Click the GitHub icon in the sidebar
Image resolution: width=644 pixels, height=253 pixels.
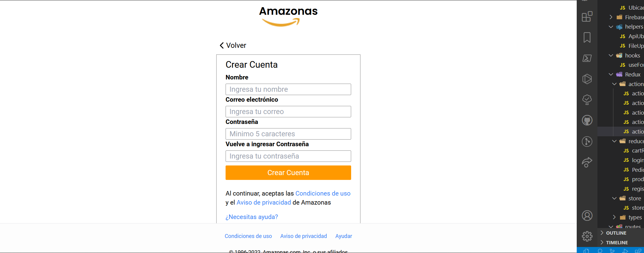587,120
